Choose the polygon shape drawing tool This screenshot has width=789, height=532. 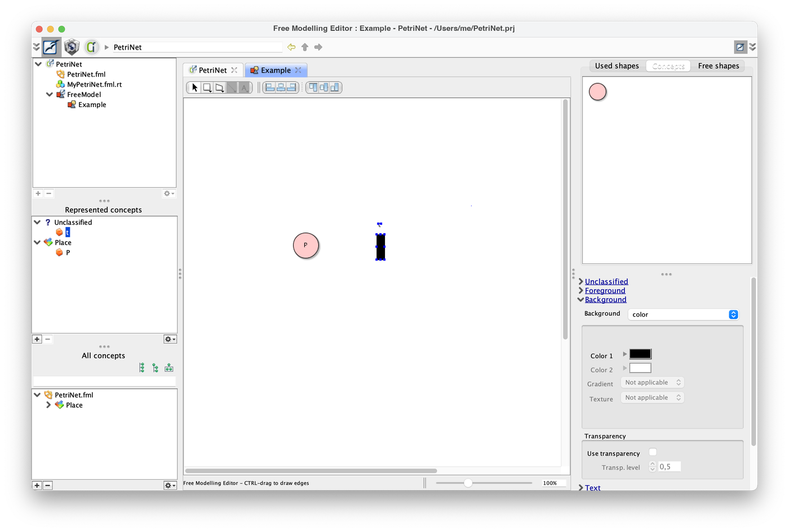click(219, 87)
